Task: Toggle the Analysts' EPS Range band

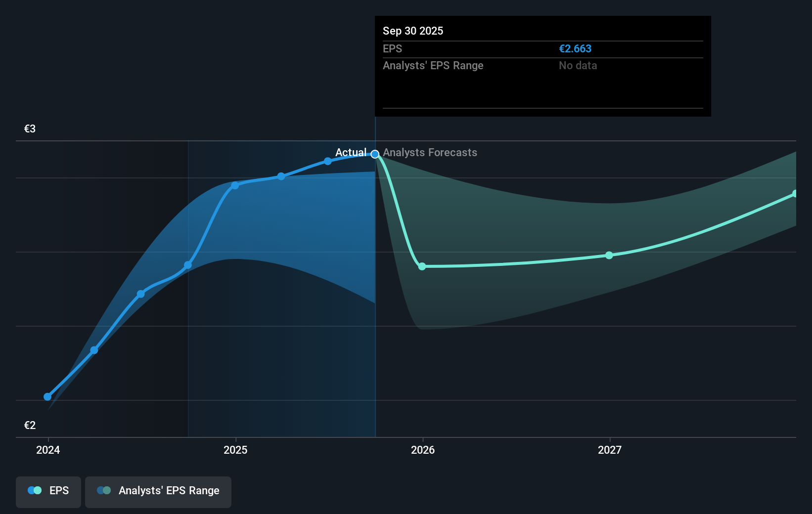Action: tap(158, 492)
